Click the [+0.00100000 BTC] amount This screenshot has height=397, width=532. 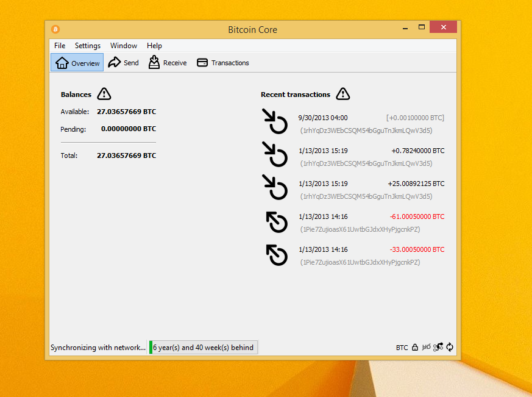(x=415, y=118)
